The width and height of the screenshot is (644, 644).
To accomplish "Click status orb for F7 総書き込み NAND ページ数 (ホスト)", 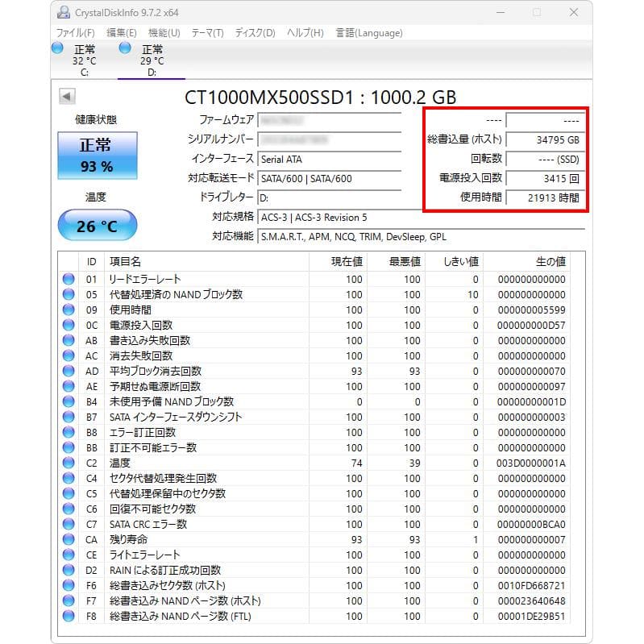I will coord(69,600).
